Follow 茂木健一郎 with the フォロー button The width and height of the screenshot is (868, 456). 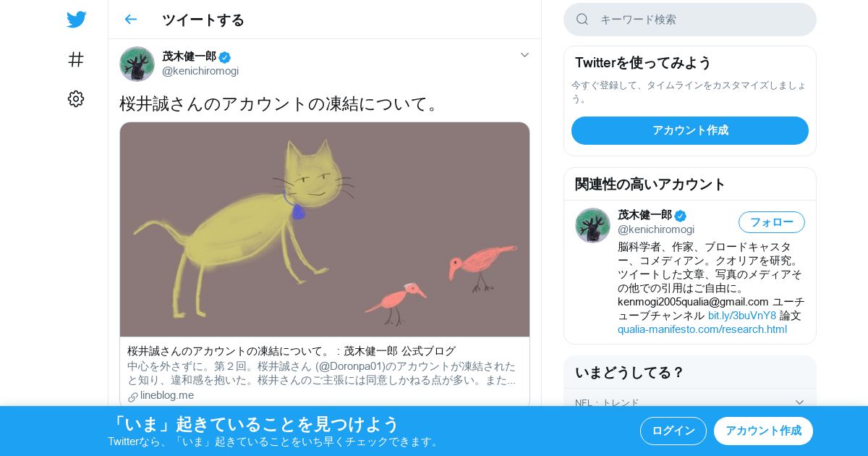tap(772, 222)
